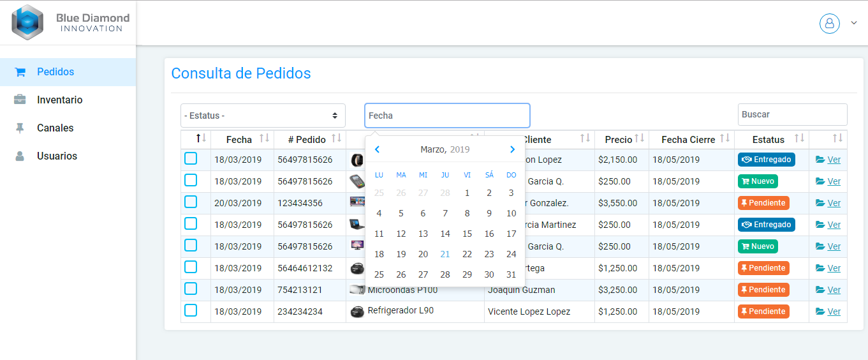Focus the Buscar search field
The image size is (868, 360).
[792, 115]
